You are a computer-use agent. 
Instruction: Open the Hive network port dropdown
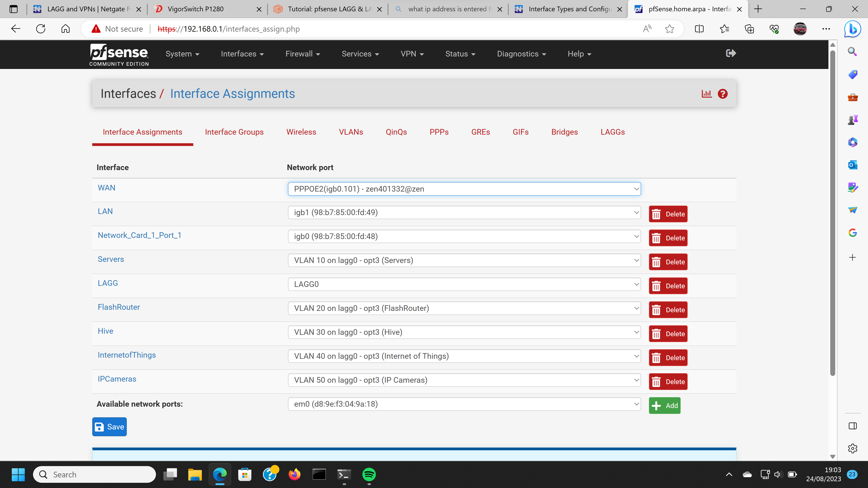pyautogui.click(x=464, y=332)
